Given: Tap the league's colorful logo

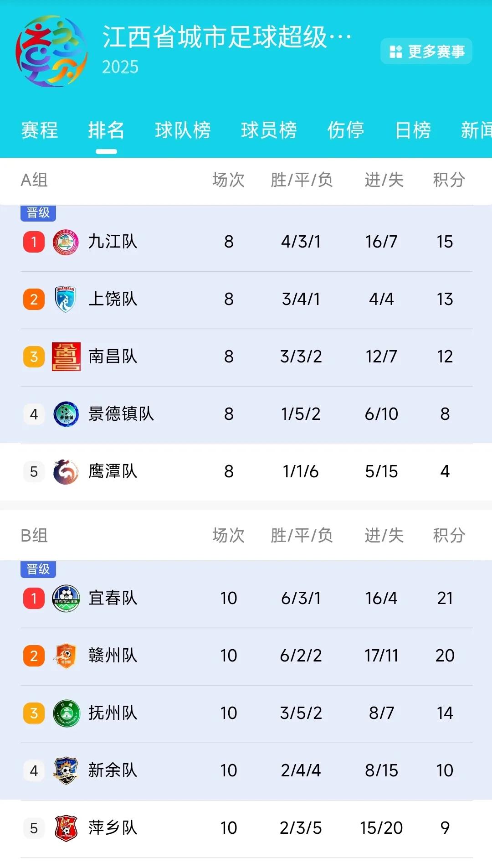Looking at the screenshot, I should [x=51, y=51].
